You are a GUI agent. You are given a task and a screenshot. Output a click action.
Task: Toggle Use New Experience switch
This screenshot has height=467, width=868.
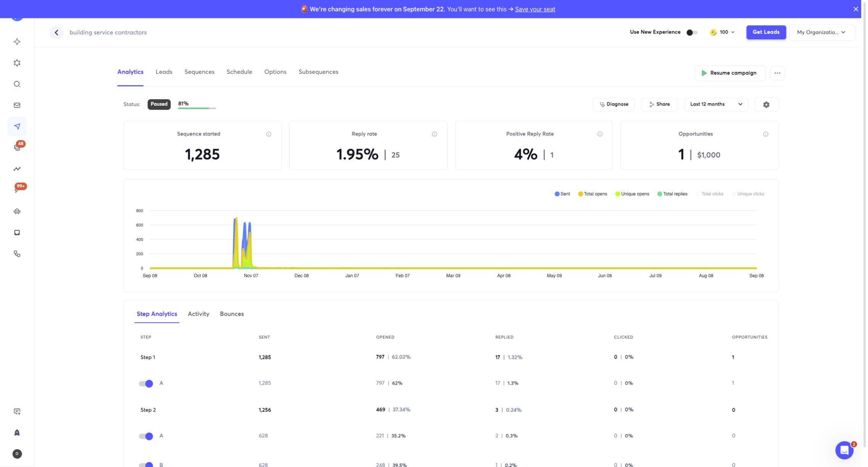coord(692,32)
